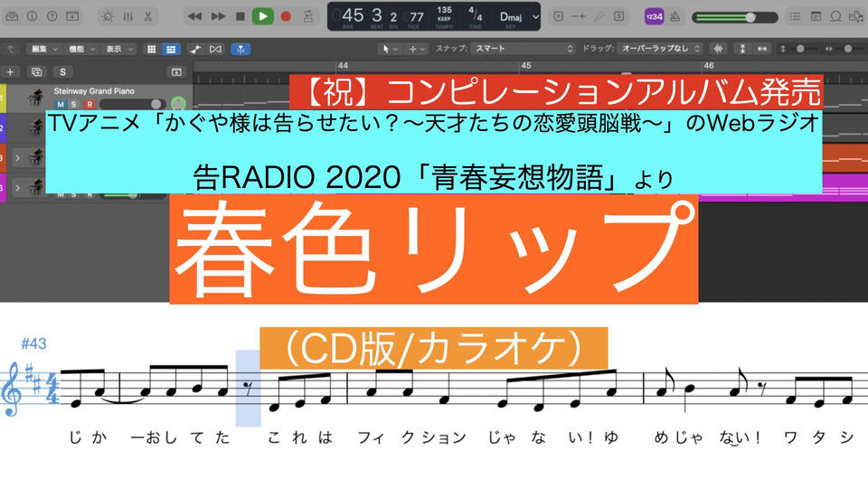Screen dimensions: 868x488
Task: Open Editors scissors icon
Action: [x=147, y=16]
